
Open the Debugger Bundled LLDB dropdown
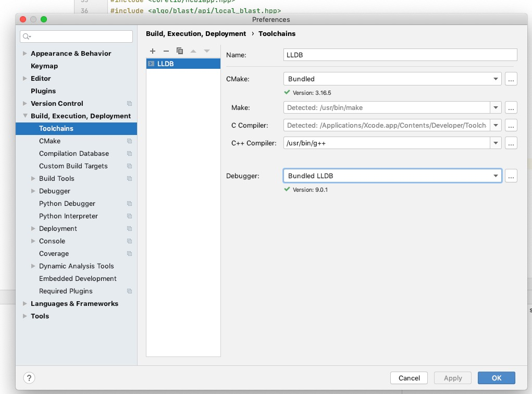click(x=392, y=176)
